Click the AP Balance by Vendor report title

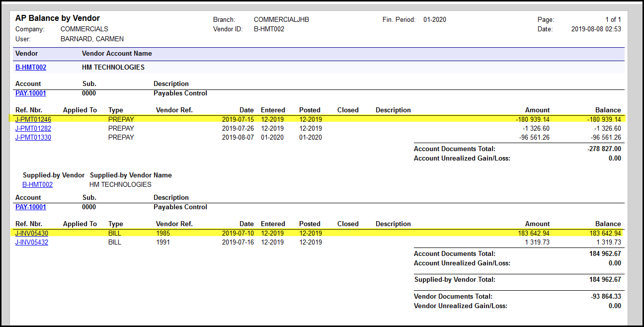[57, 18]
